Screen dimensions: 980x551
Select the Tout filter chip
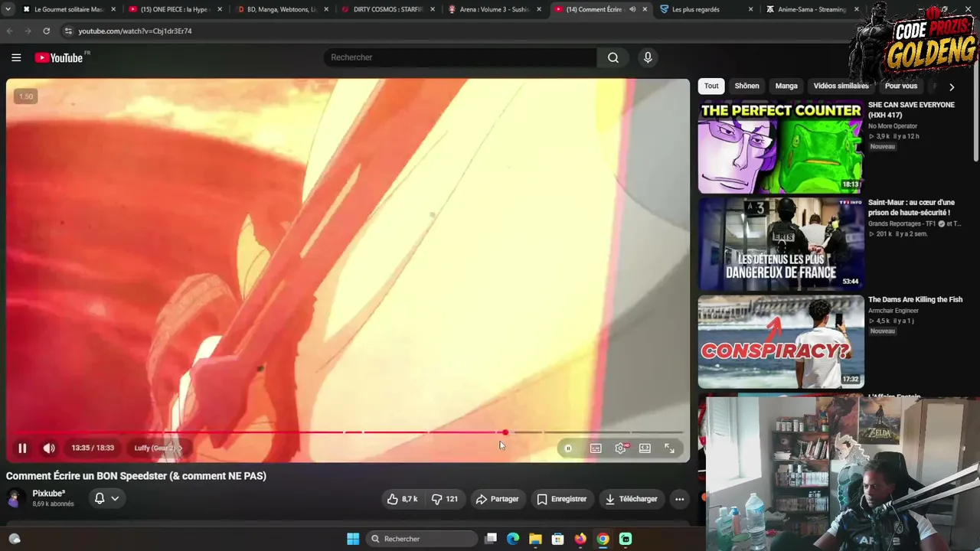click(x=711, y=86)
